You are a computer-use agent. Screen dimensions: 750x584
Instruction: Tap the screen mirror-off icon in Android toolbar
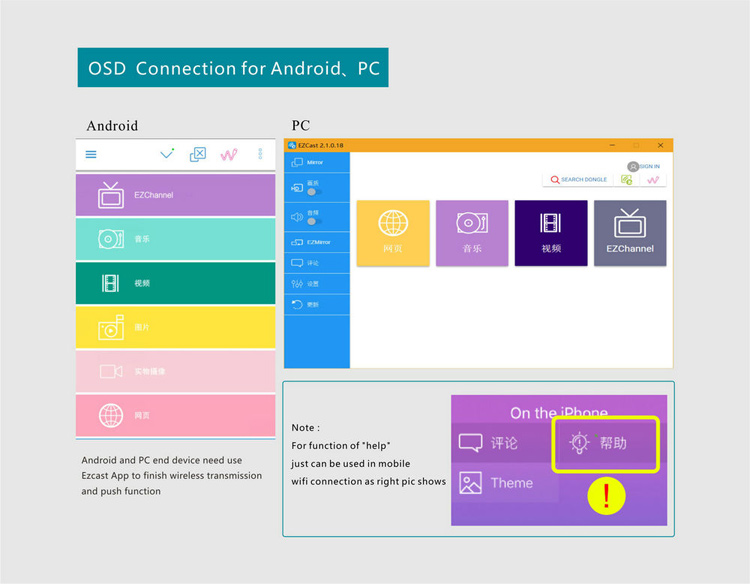click(198, 154)
